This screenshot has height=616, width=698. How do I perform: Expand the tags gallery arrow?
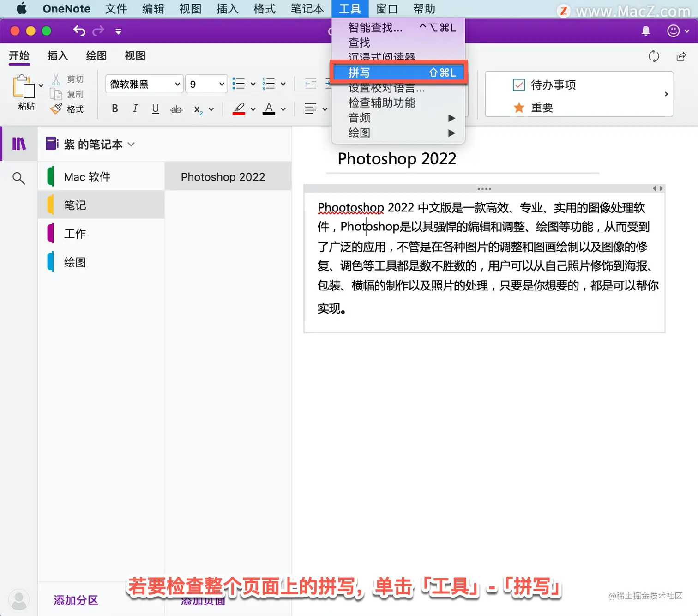pos(666,94)
